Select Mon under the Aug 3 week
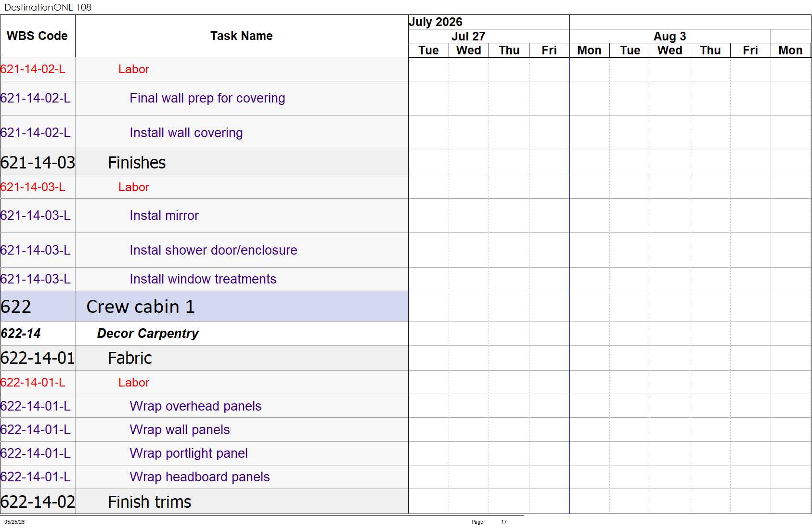 pos(589,51)
